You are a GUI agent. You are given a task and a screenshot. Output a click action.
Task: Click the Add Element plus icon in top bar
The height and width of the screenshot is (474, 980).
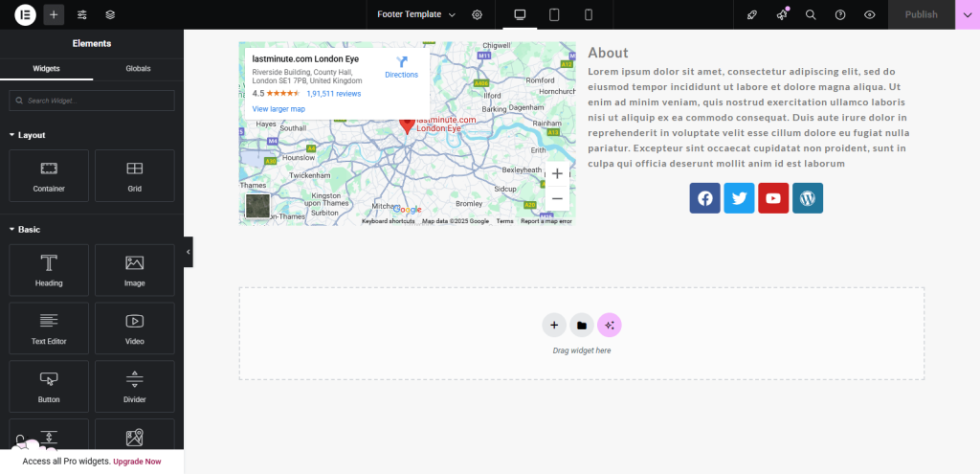click(x=54, y=14)
